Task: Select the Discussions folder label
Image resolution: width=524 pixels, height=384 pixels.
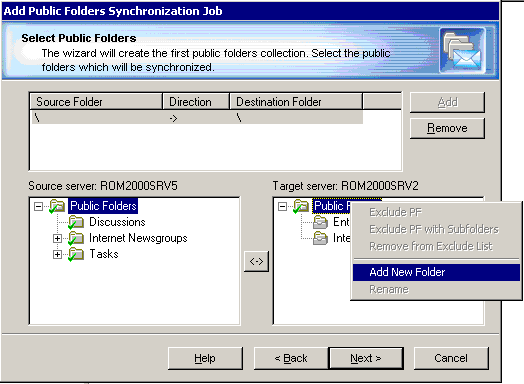Action: click(117, 222)
